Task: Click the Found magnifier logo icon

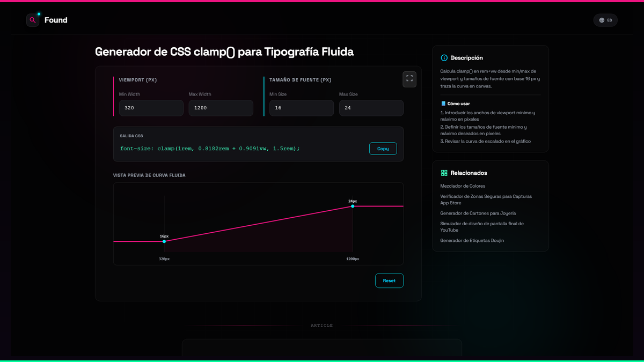Action: pyautogui.click(x=33, y=20)
